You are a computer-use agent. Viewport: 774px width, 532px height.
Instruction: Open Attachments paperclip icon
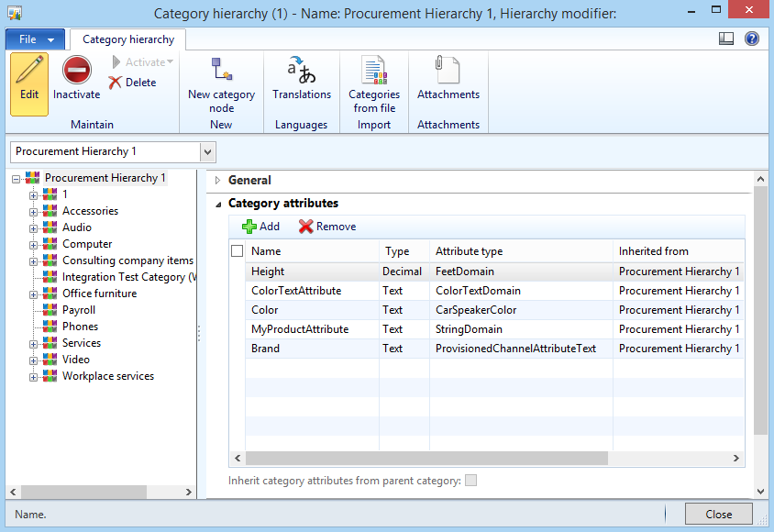pyautogui.click(x=448, y=72)
